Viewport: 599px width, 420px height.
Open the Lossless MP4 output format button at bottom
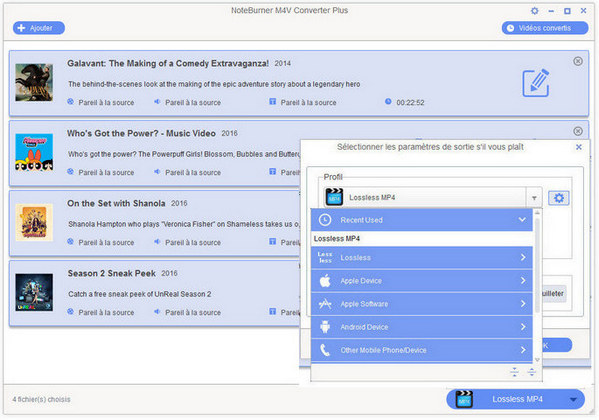515,399
